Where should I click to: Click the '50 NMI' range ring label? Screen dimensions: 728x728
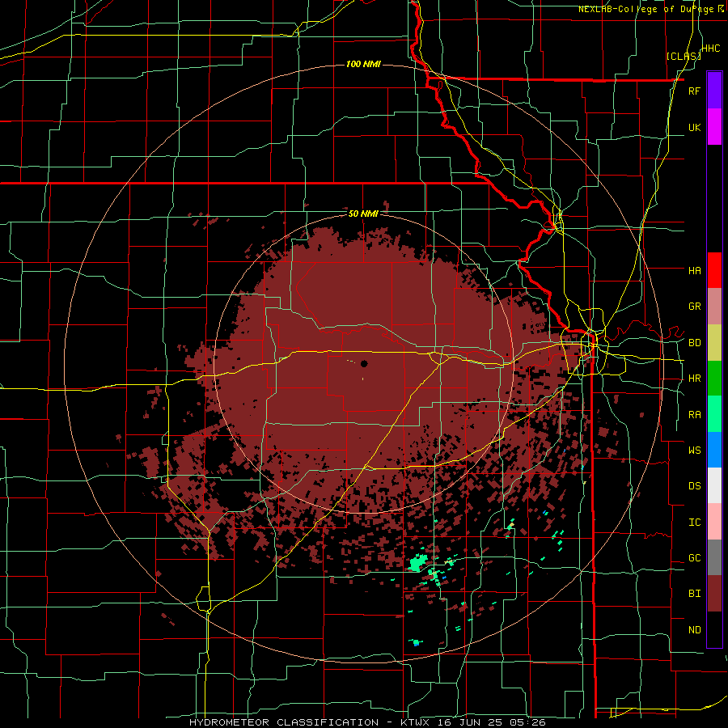click(x=363, y=214)
